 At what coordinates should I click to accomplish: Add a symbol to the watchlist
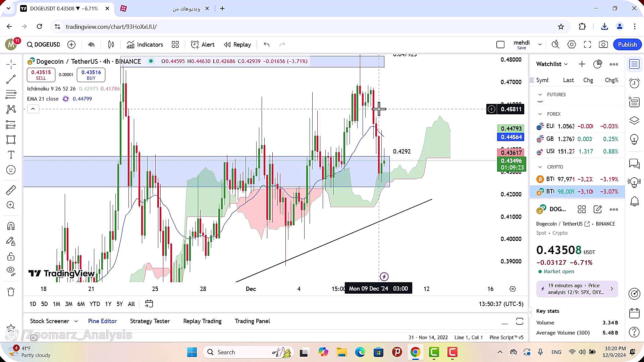coord(582,64)
